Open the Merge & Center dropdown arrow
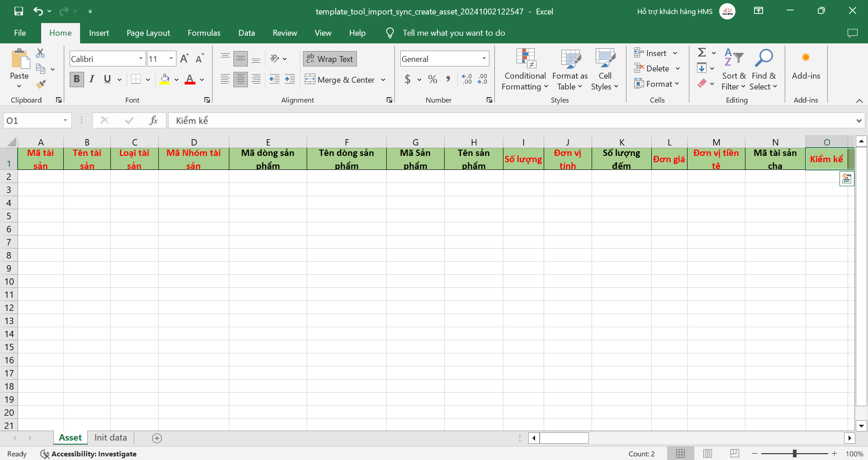868x460 pixels. point(383,80)
